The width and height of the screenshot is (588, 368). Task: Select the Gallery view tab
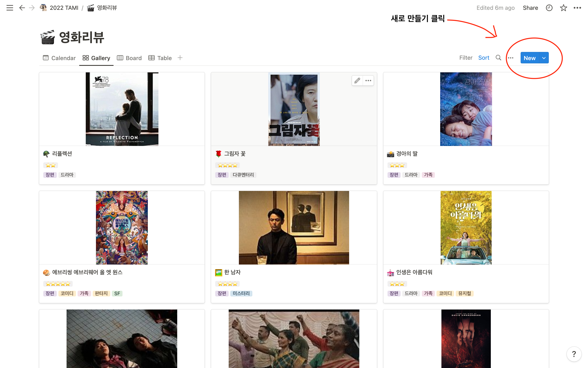coord(96,58)
